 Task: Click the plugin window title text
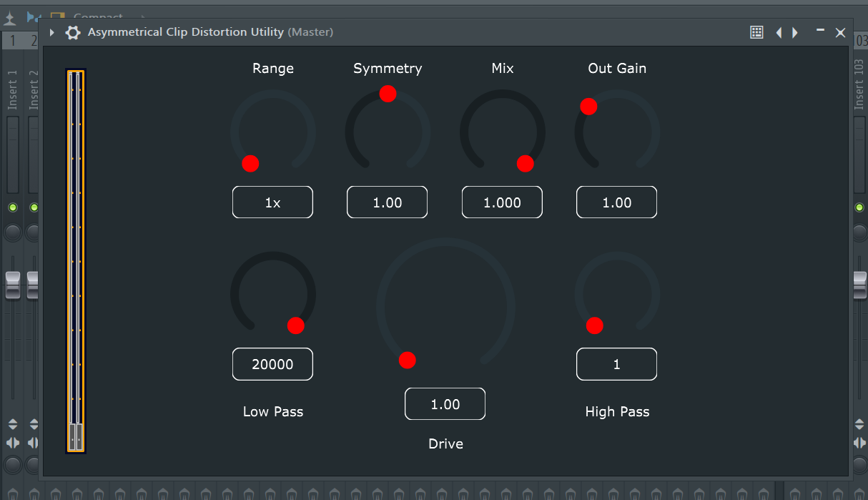210,32
